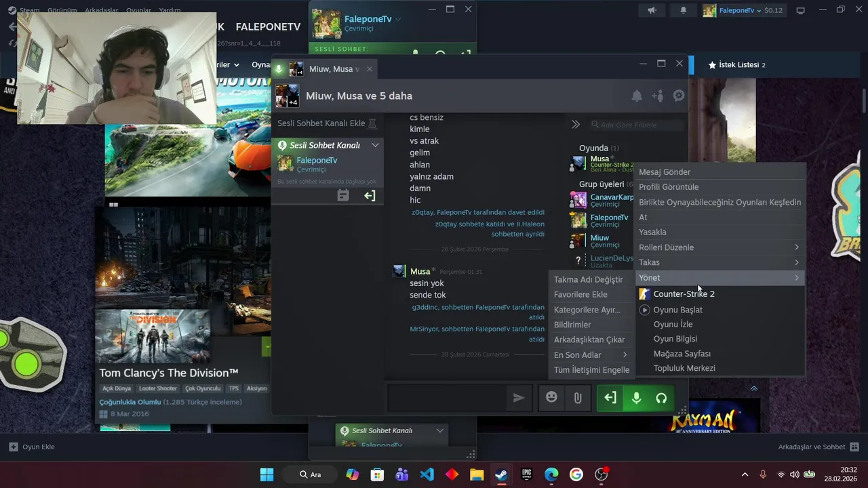Open the Yardım menu in Steam

170,10
